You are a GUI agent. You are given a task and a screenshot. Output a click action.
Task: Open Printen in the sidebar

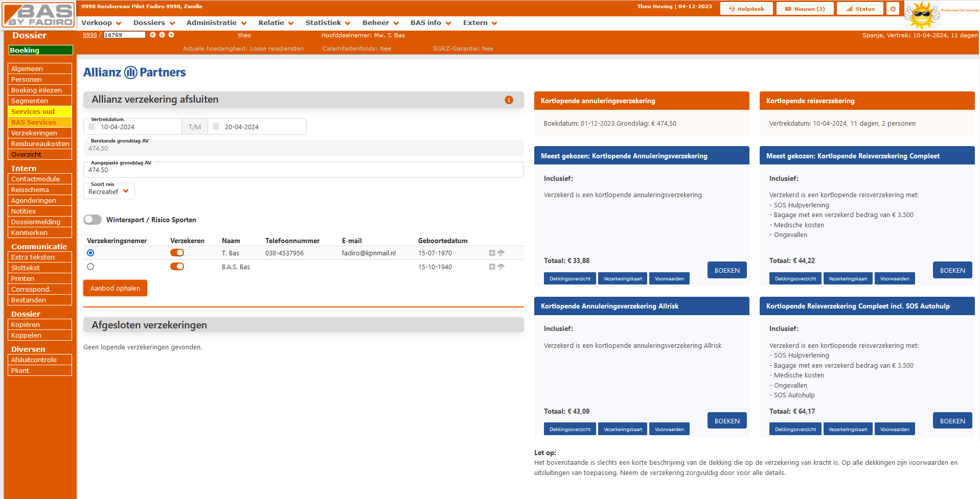[x=40, y=278]
